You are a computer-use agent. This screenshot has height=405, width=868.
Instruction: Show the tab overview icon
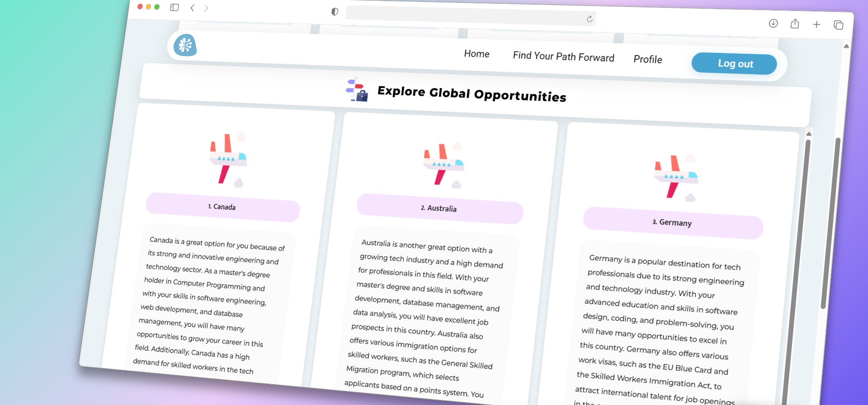(x=838, y=25)
